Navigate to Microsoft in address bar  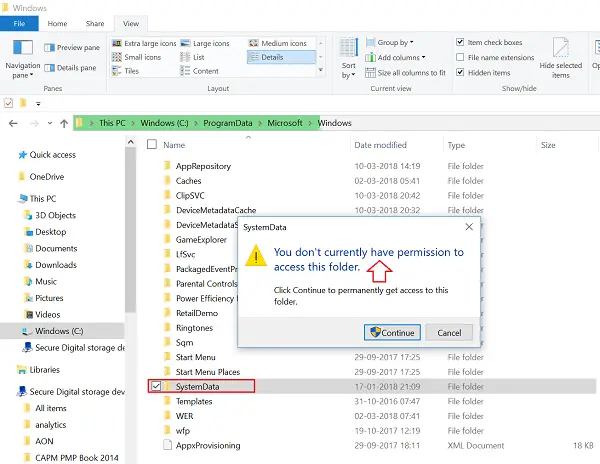click(x=285, y=123)
